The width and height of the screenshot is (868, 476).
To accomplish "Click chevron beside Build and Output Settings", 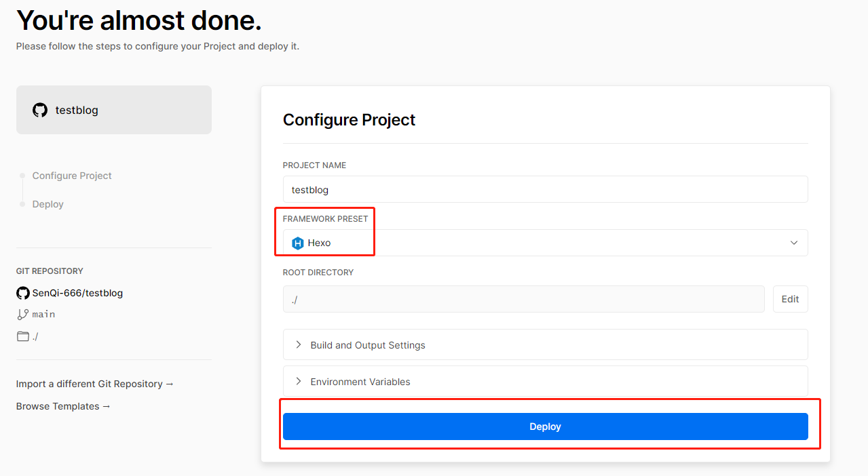I will pyautogui.click(x=298, y=344).
